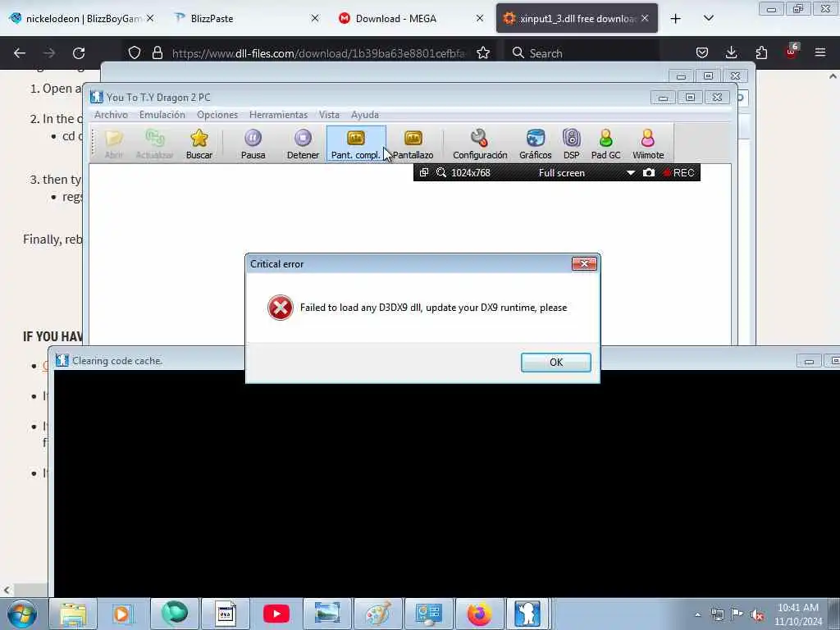Screen dimensions: 840x630
Task: Open YouTube taskbar icon
Action: point(276,614)
